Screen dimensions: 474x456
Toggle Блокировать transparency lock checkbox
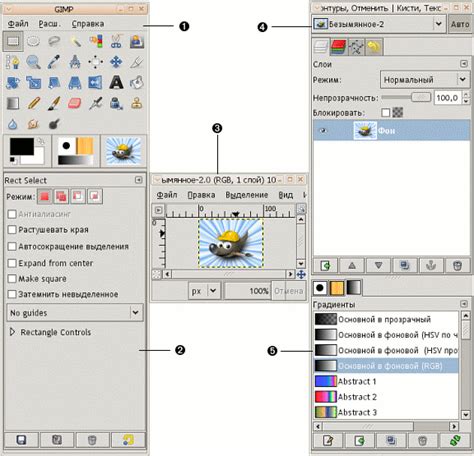click(386, 113)
